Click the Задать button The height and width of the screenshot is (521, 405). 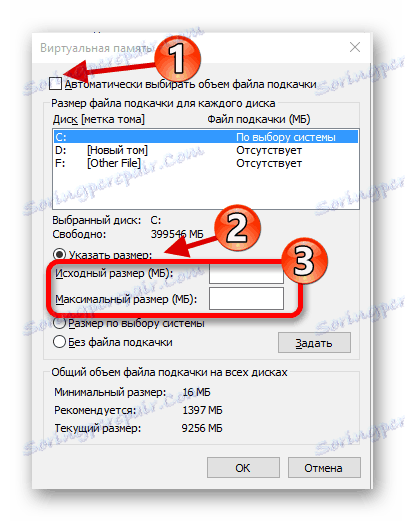(x=314, y=342)
